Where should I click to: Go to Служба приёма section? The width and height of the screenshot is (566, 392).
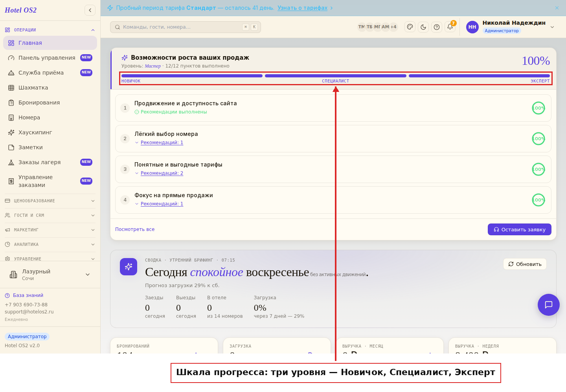point(50,73)
